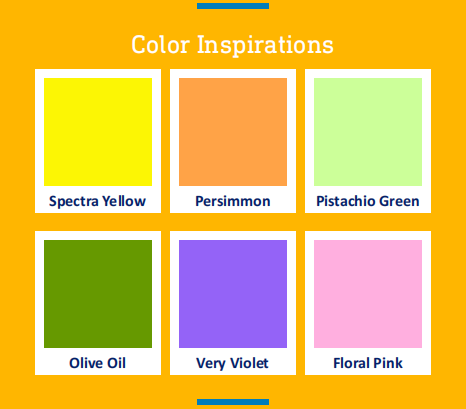The image size is (466, 409).
Task: Choose the Olive Oil dark green swatch
Action: tap(98, 294)
